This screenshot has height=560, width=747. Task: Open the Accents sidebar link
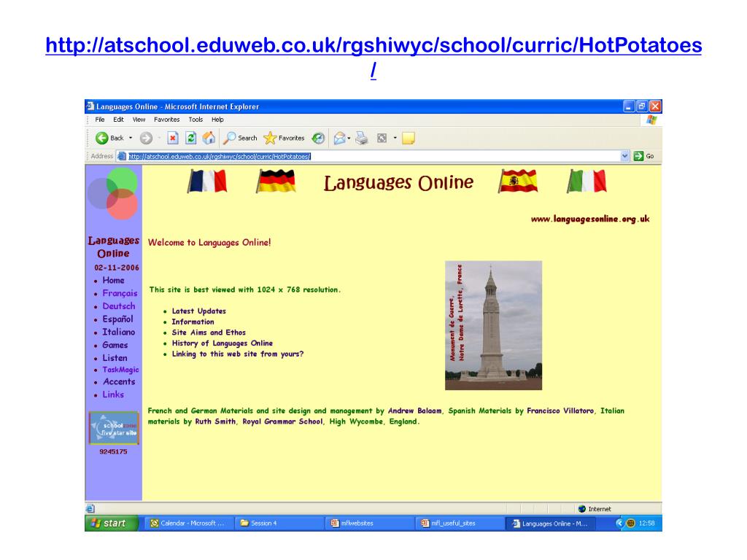pyautogui.click(x=119, y=381)
